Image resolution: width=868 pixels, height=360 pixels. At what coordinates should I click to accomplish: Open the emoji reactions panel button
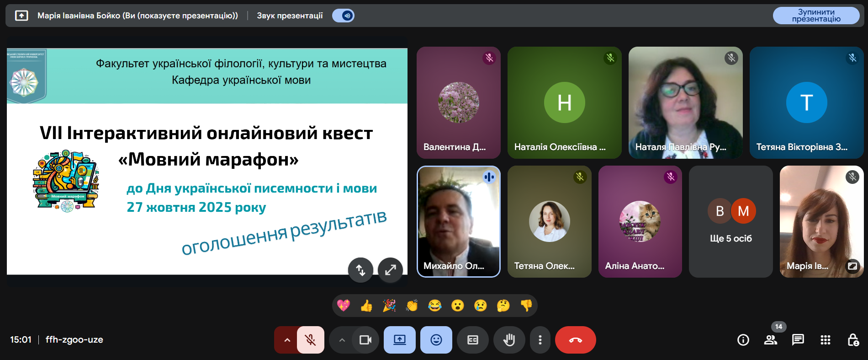pyautogui.click(x=436, y=340)
